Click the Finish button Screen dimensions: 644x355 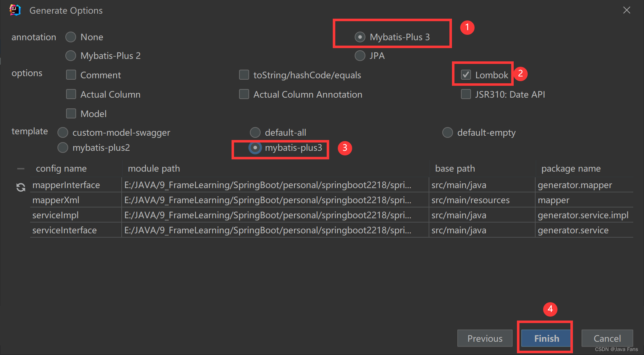546,338
